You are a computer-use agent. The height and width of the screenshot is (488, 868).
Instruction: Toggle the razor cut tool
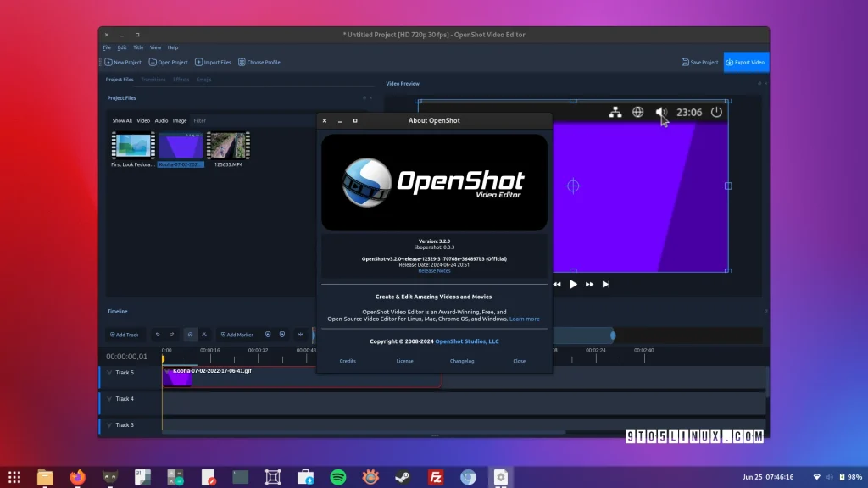(204, 335)
